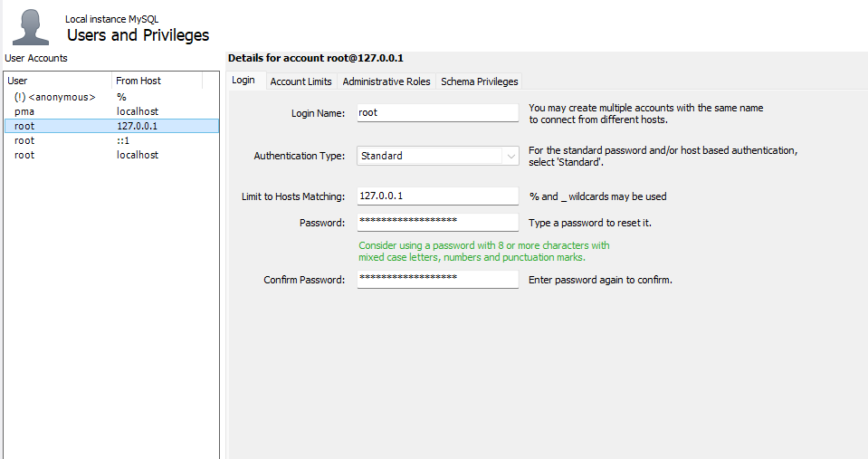Click the Limit to Hosts Matching field
868x459 pixels.
(x=437, y=196)
